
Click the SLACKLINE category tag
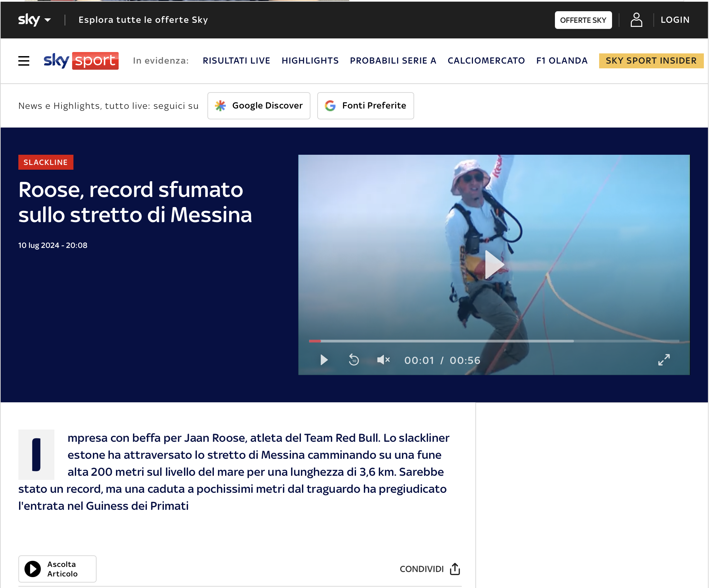point(46,162)
